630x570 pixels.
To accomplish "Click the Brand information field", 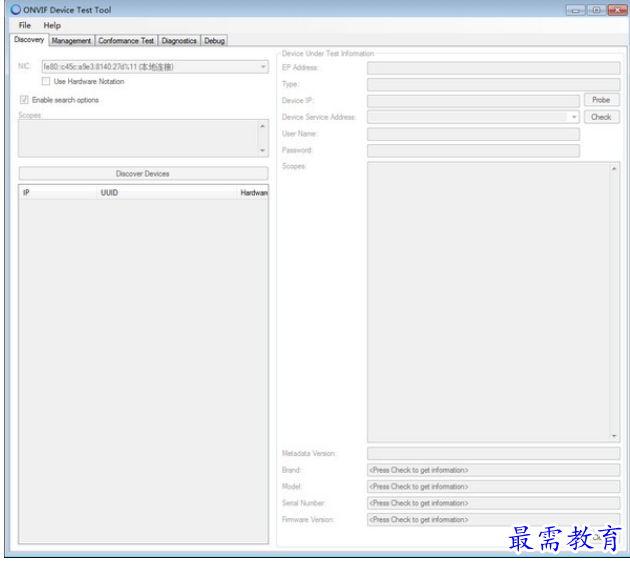I will [493, 470].
